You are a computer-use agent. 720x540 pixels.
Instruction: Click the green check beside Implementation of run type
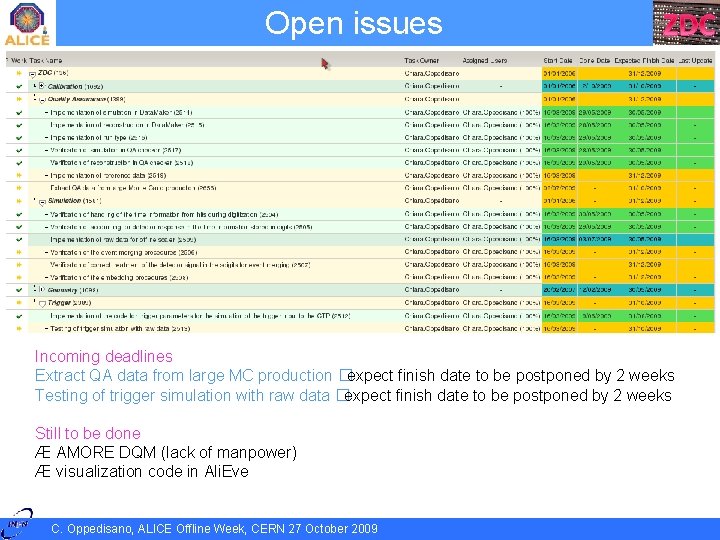[x=19, y=138]
